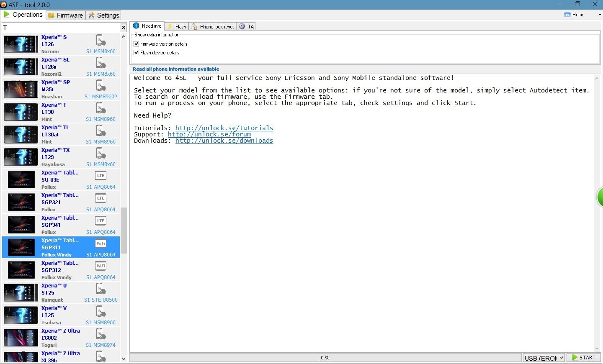Select Xperia SL LT26ii thumbnail
Screen dimensions: 603x364
pos(21,67)
